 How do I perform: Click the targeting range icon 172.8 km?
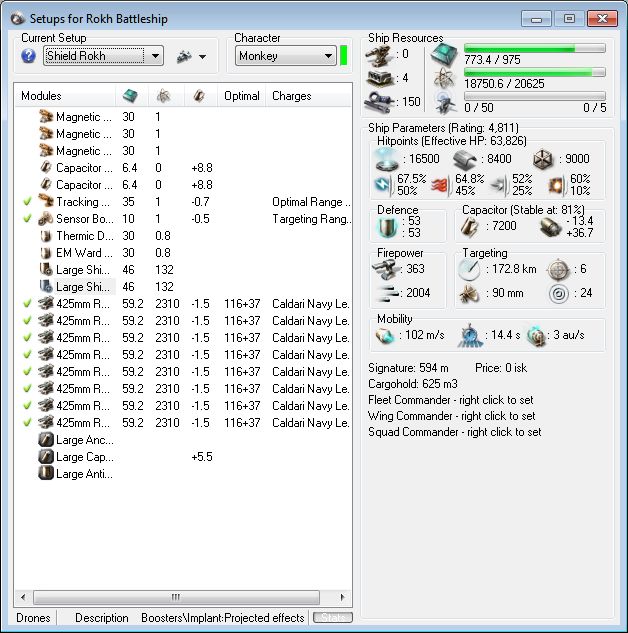click(469, 270)
